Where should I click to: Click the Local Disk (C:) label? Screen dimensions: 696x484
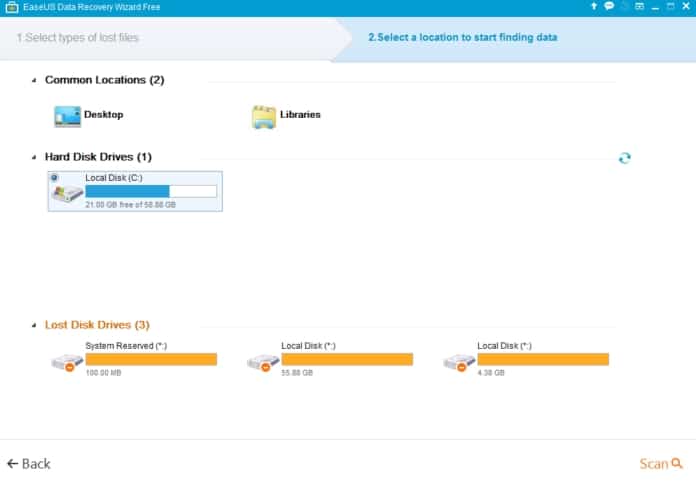coord(114,178)
